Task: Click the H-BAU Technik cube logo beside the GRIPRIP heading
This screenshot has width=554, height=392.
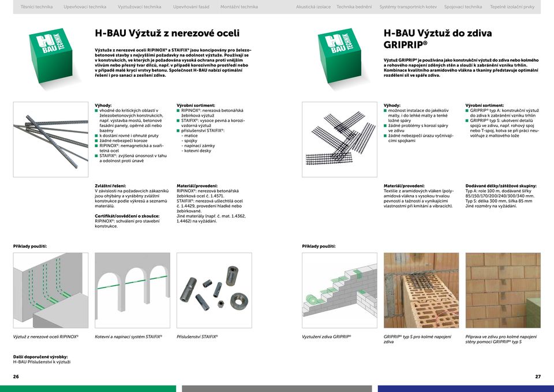Action: tap(340, 55)
